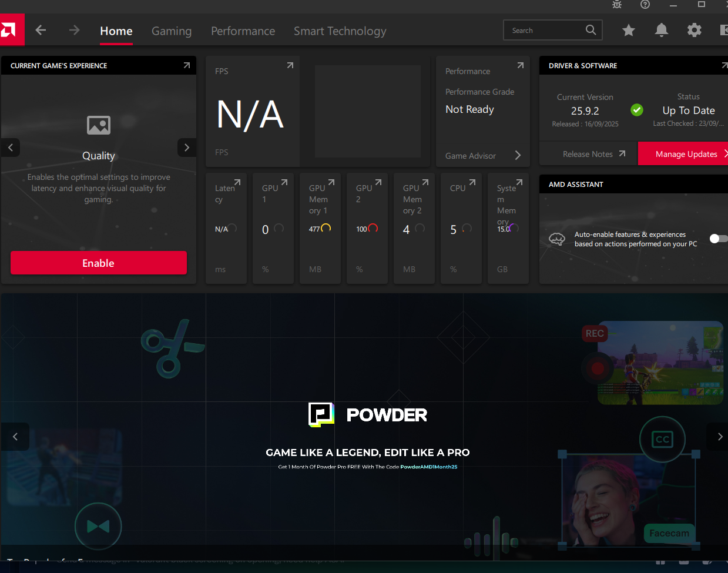
Task: Click the Facecam thumbnail
Action: tap(629, 501)
